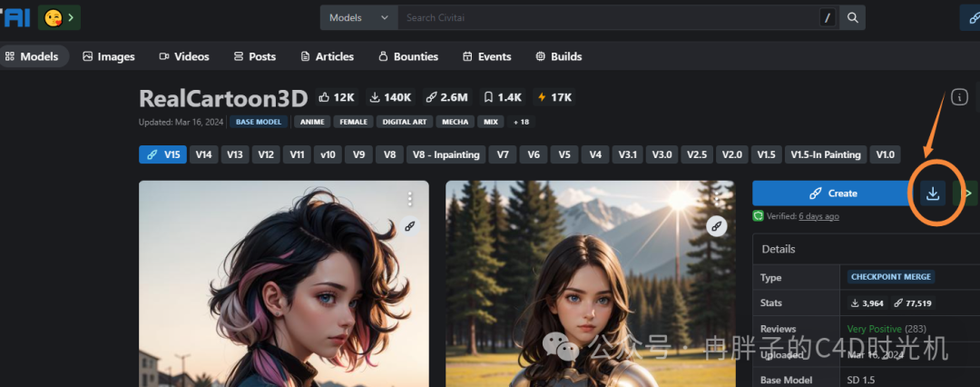Go to the Bounties tab
This screenshot has width=980, height=387.
[x=408, y=56]
